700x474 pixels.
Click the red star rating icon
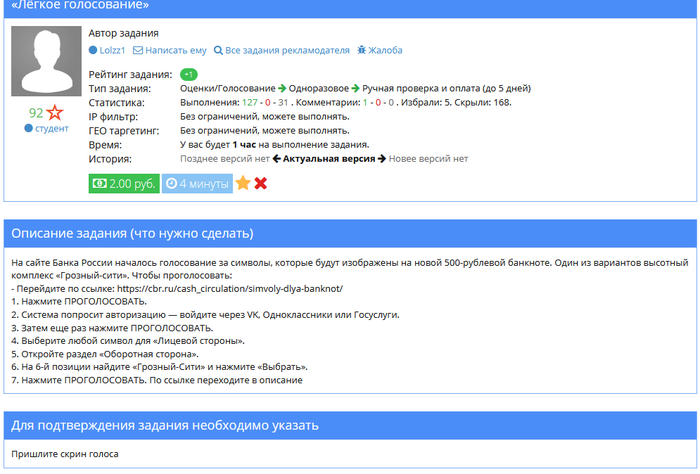tap(55, 112)
